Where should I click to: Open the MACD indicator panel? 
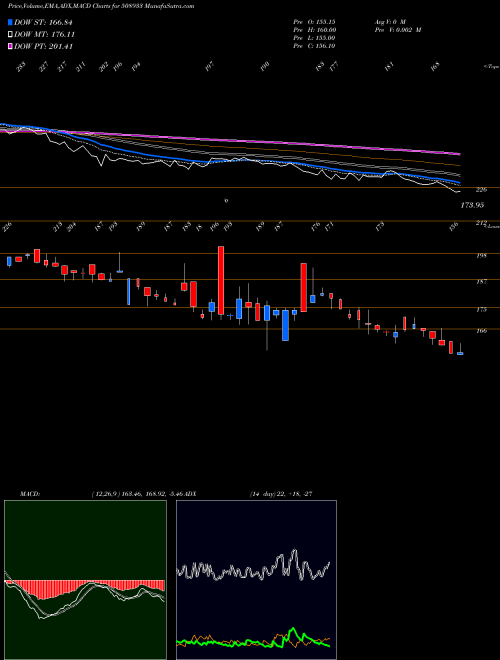pos(85,580)
